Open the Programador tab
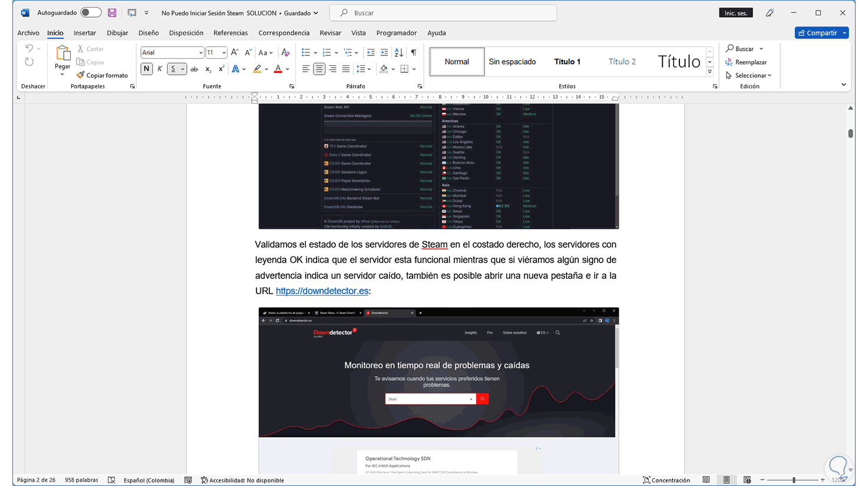Screen dimensions: 868x486 coord(397,33)
